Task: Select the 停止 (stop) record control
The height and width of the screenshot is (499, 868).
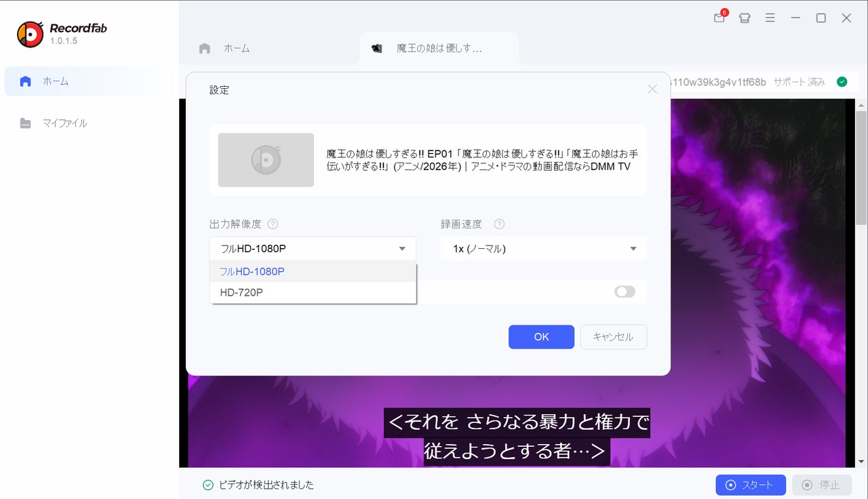Action: click(x=821, y=485)
